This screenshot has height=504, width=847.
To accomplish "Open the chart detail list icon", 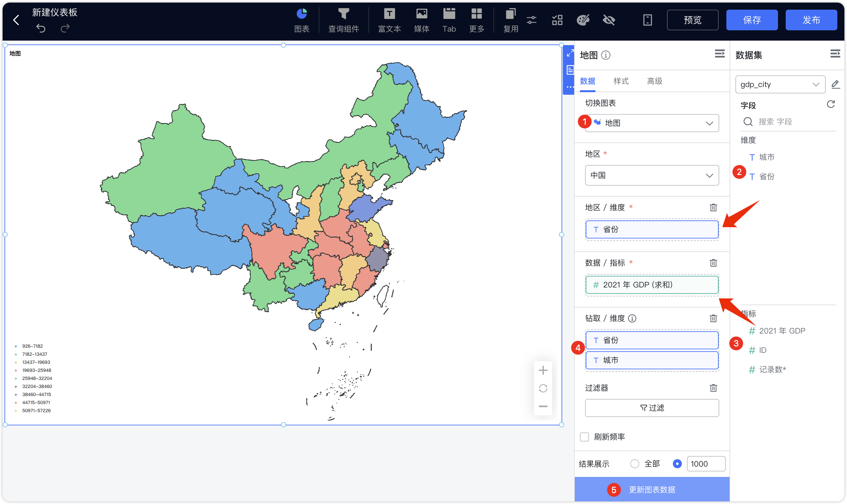I will (x=570, y=70).
